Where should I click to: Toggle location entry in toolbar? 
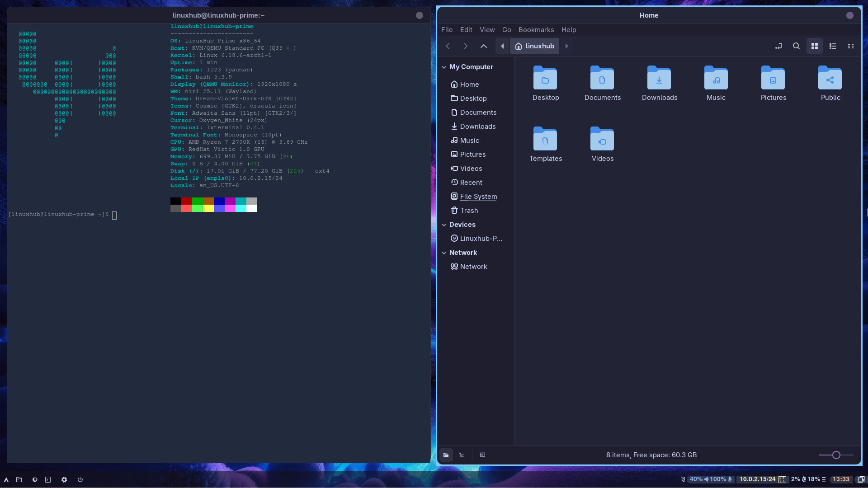click(x=778, y=46)
